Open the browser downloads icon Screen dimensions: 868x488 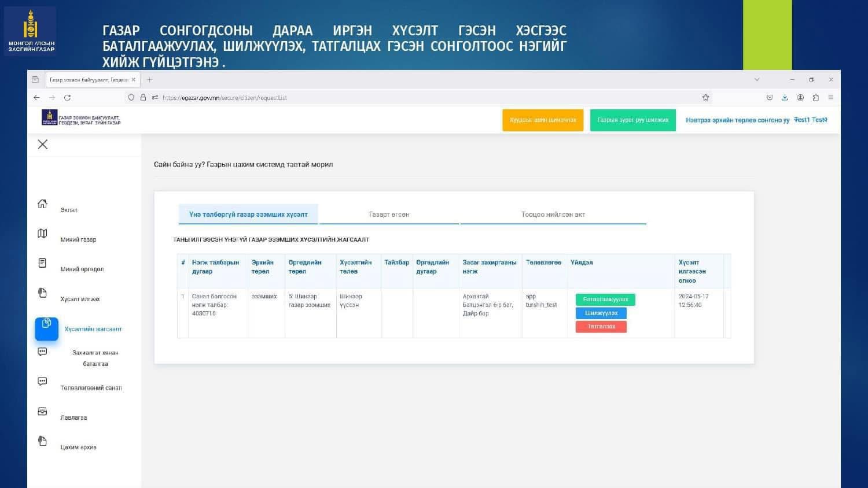coord(785,98)
